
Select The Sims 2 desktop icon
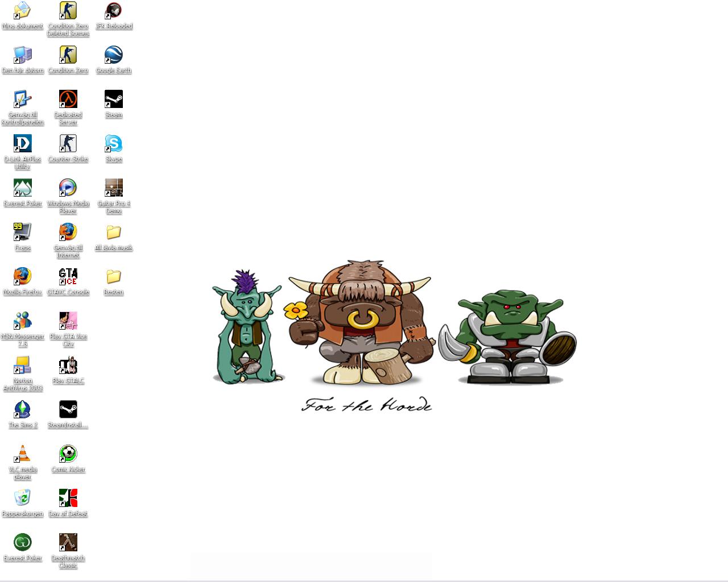point(23,409)
